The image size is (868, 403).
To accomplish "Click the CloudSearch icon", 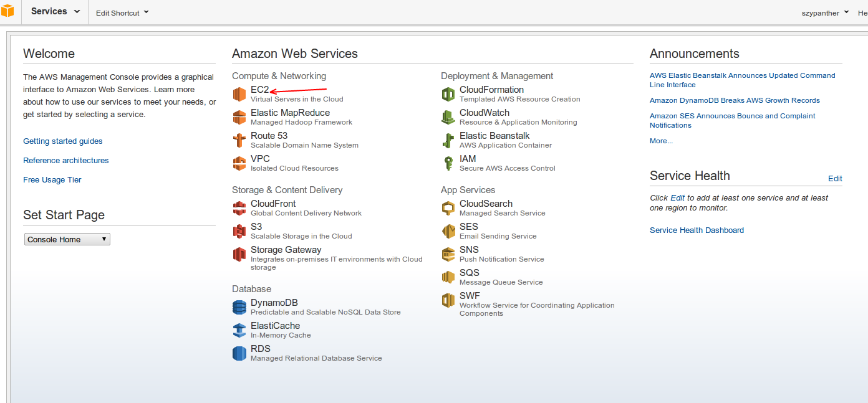I will (x=448, y=208).
